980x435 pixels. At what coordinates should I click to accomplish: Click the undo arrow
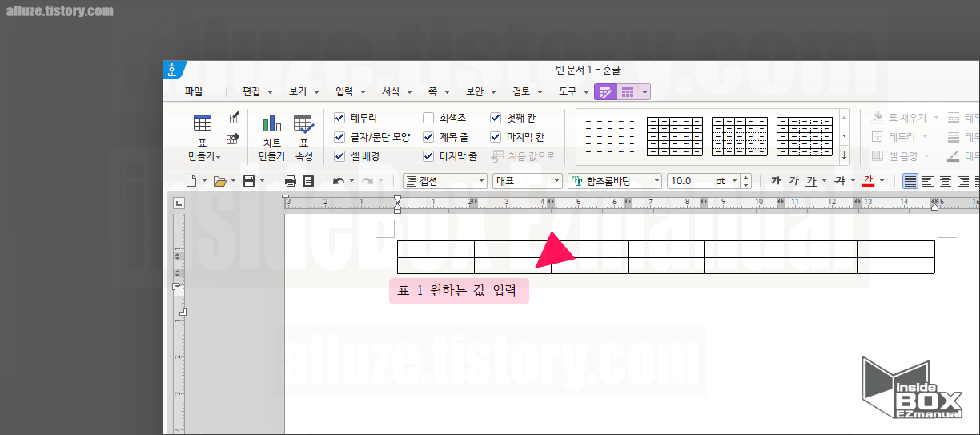tap(339, 181)
